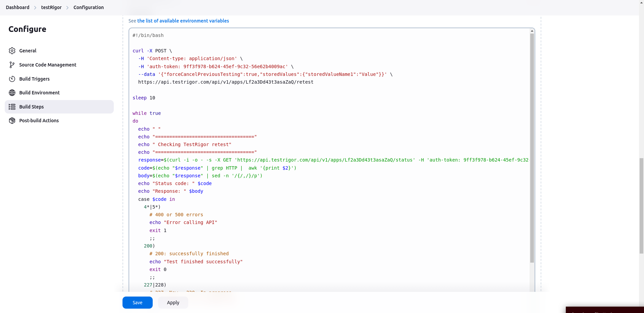Select the Configuration breadcrumb
Screen dimensions: 644x313
89,7
